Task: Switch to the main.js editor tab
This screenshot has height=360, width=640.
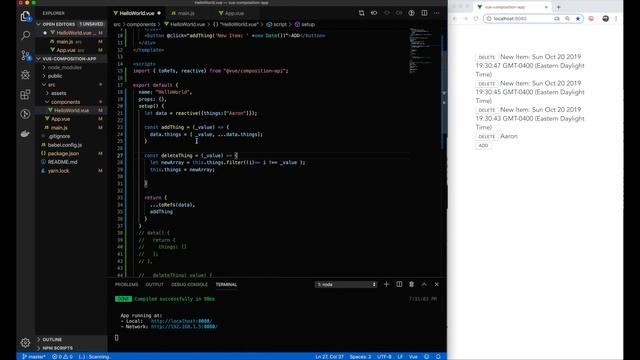Action: point(186,13)
